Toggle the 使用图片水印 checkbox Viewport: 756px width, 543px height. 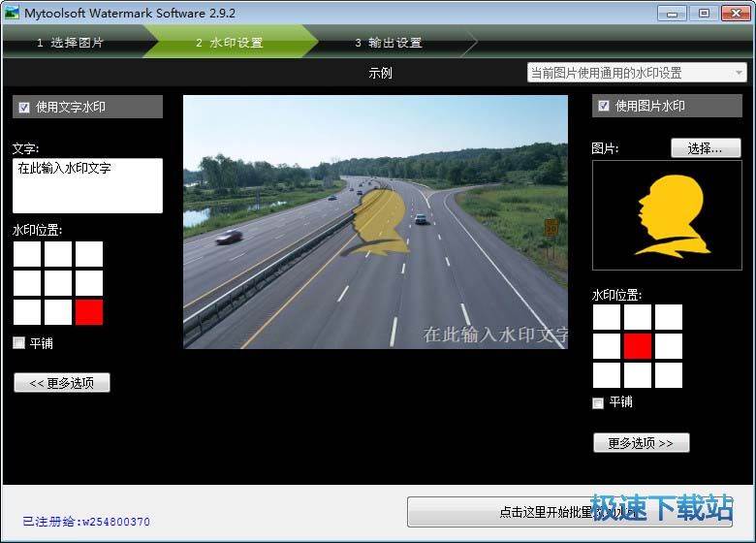pyautogui.click(x=604, y=106)
